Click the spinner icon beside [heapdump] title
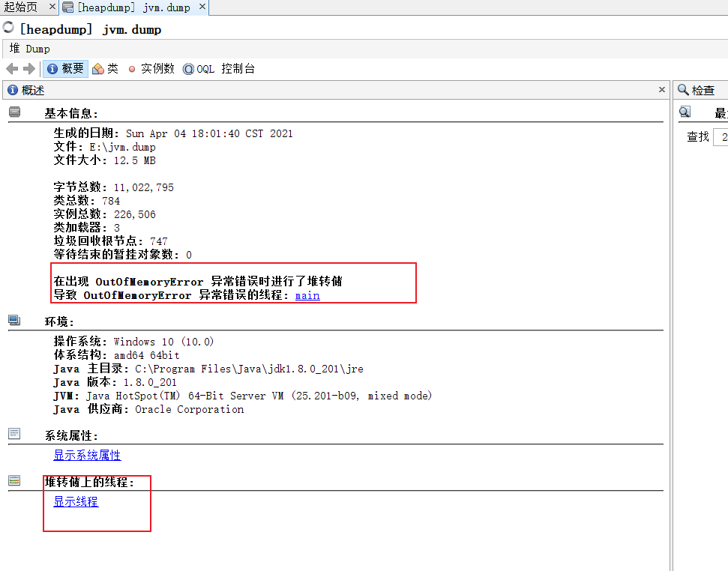The height and width of the screenshot is (571, 728). [x=8, y=28]
